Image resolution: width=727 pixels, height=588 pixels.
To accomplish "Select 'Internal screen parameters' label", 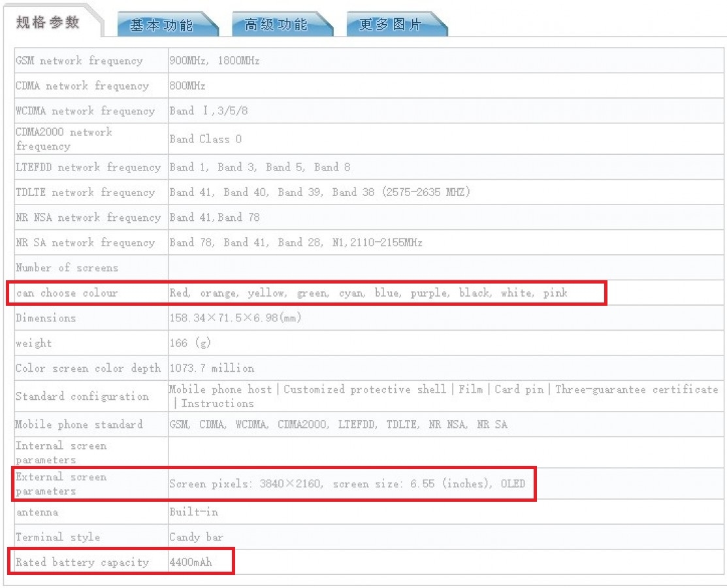I will point(61,453).
